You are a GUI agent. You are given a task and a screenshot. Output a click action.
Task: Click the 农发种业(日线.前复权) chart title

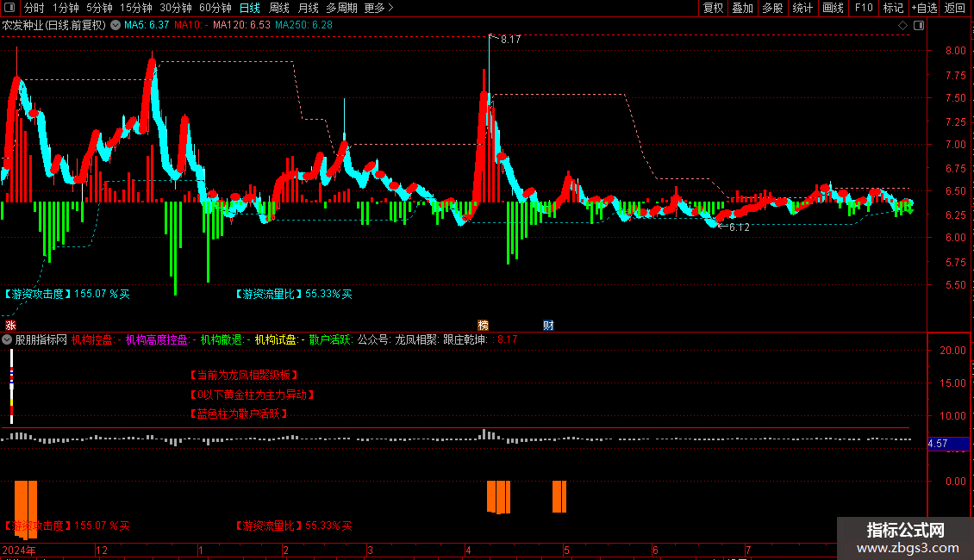pos(54,26)
